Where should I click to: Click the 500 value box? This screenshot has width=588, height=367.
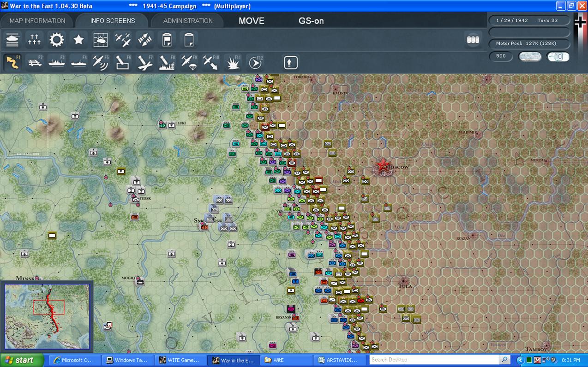pos(501,56)
